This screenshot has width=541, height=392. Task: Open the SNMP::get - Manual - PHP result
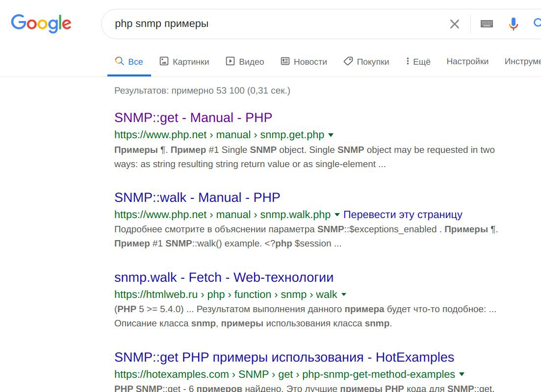click(x=193, y=118)
